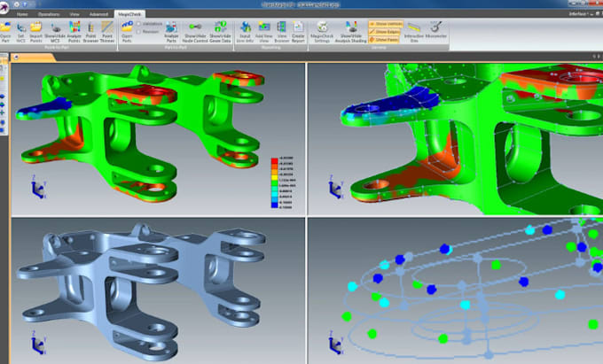
Task: Toggle the Show Vertices option
Action: point(386,24)
